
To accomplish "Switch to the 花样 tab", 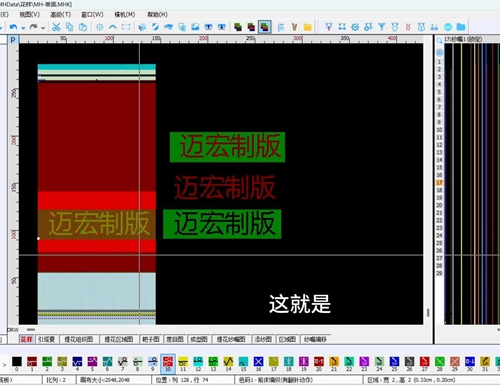I will click(x=26, y=339).
